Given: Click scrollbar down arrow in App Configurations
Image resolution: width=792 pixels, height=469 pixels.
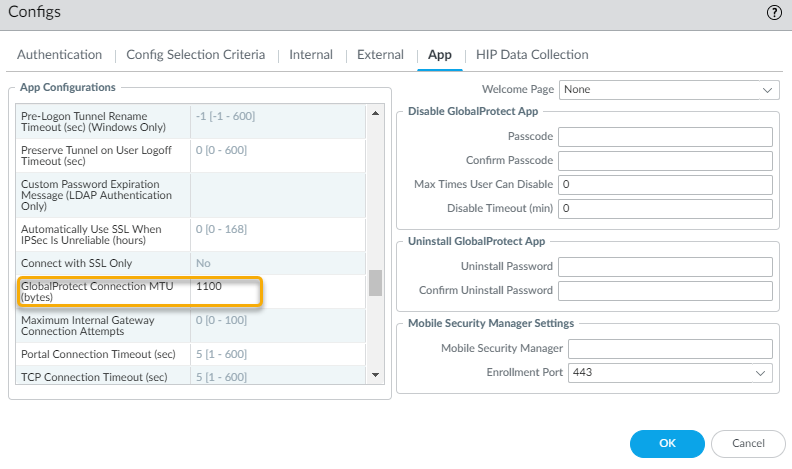Looking at the screenshot, I should (x=376, y=375).
